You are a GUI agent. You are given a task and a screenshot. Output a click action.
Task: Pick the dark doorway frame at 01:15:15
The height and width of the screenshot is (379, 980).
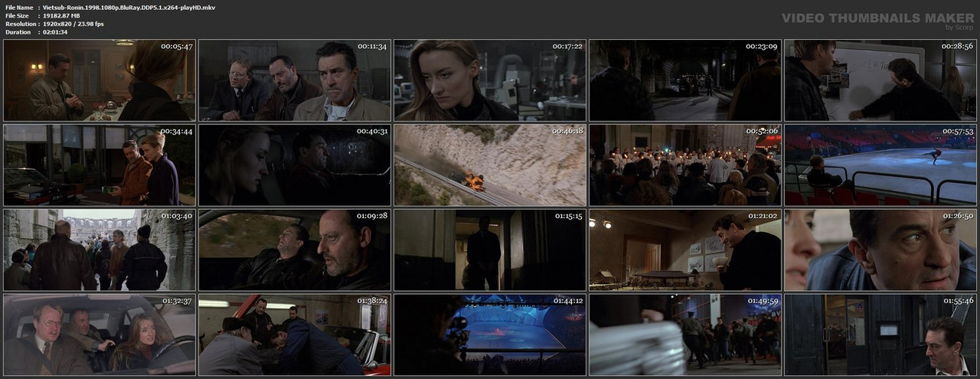pos(490,250)
